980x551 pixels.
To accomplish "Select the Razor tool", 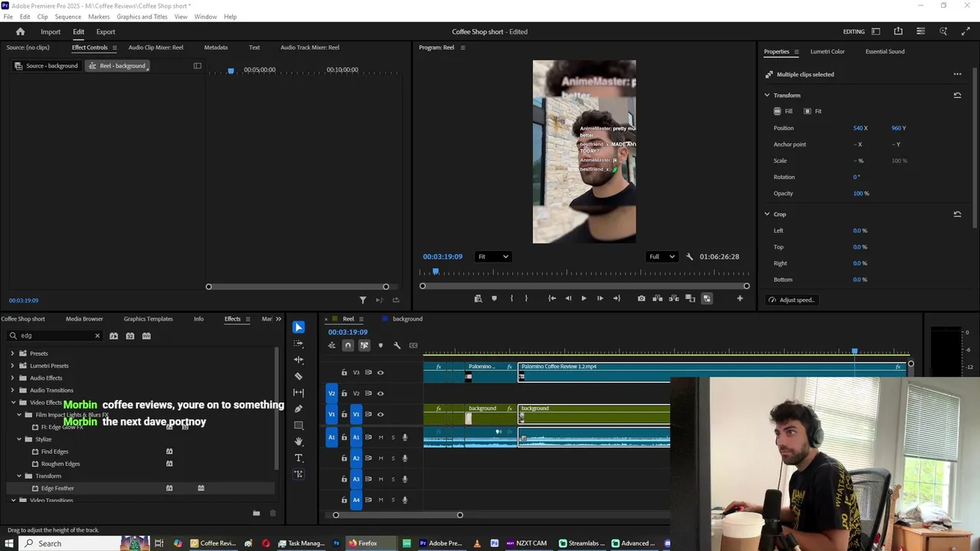I will point(299,377).
